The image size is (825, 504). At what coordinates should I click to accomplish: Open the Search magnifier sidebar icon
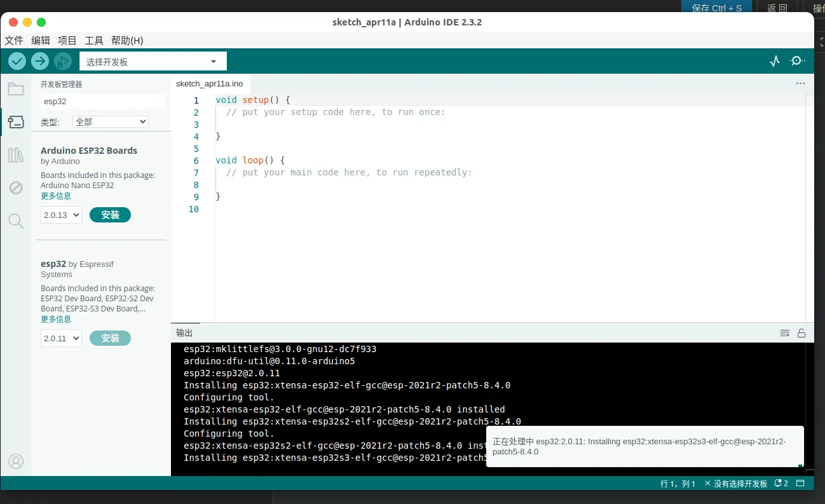point(16,221)
